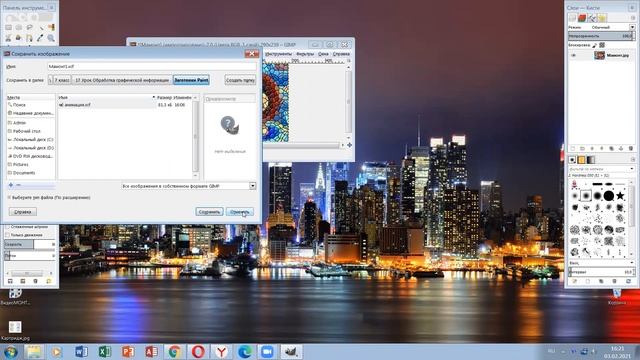
Task: Select the 'анимация.xcf' file row
Action: [124, 105]
